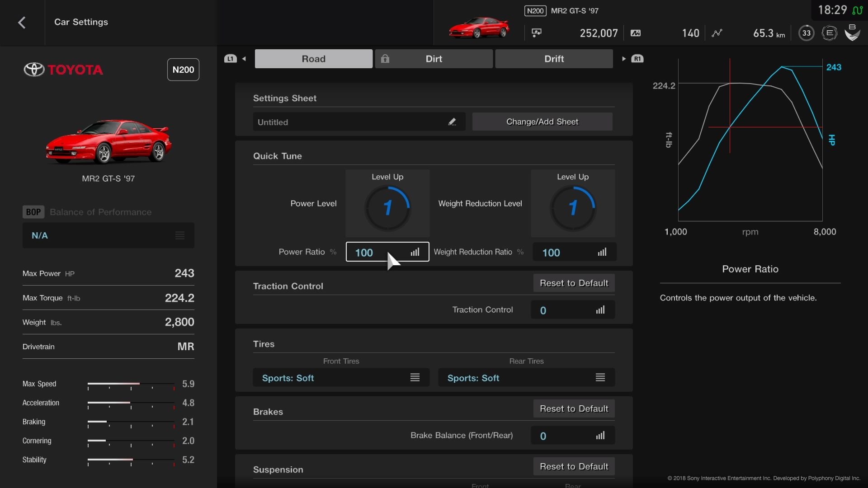Click the BOP badge icon
Image resolution: width=868 pixels, height=488 pixels.
pos(33,212)
